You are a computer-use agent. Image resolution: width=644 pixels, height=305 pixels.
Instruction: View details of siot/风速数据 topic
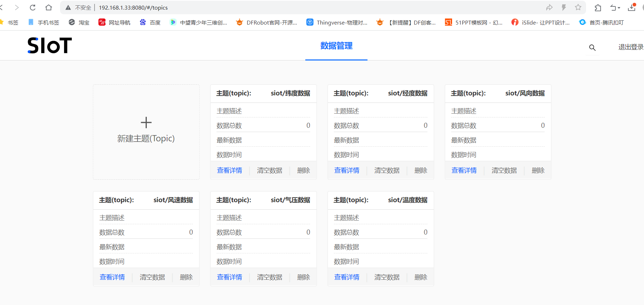112,277
